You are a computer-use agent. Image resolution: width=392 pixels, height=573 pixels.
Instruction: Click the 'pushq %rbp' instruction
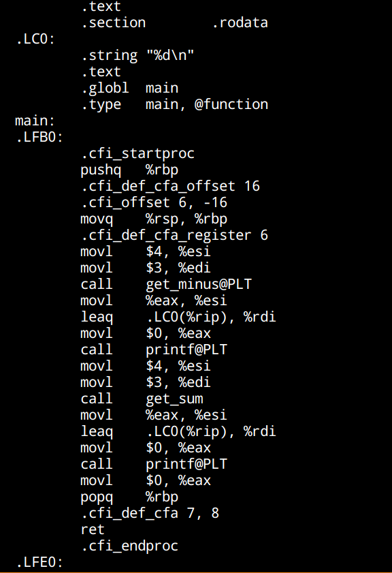tap(129, 170)
